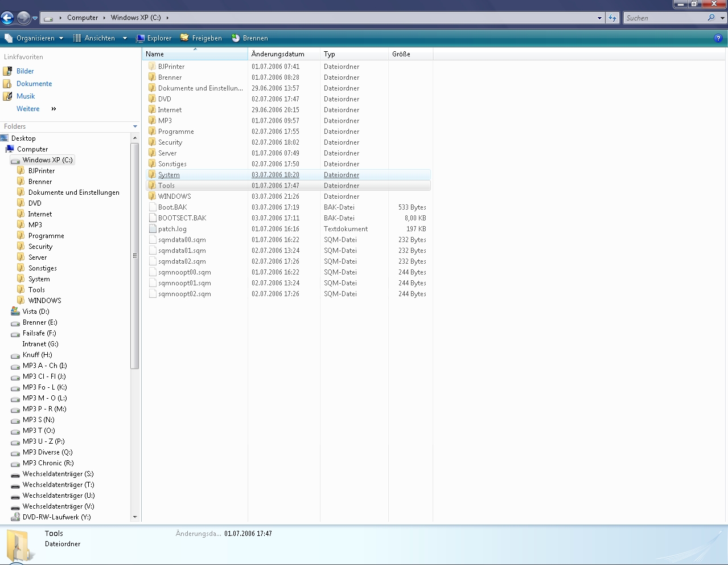
Task: Click the DVD folder icon in file list
Action: pos(152,99)
